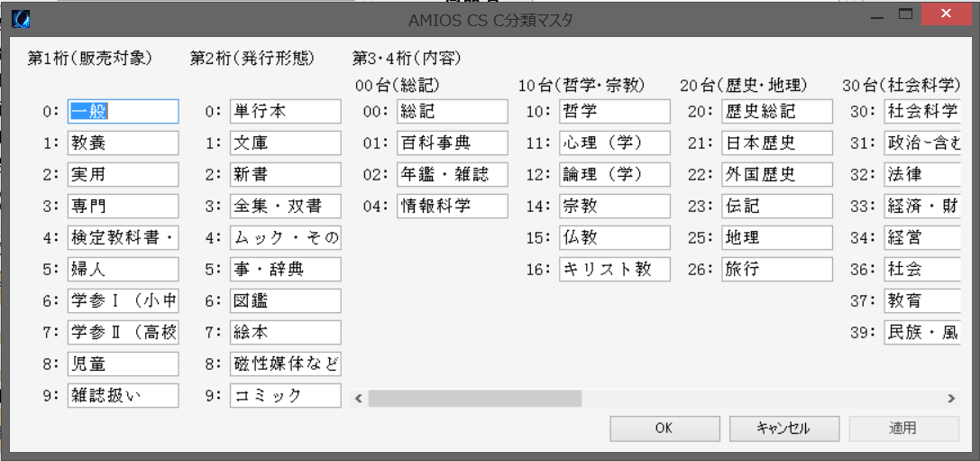Click the 文庫 text field

tap(286, 143)
